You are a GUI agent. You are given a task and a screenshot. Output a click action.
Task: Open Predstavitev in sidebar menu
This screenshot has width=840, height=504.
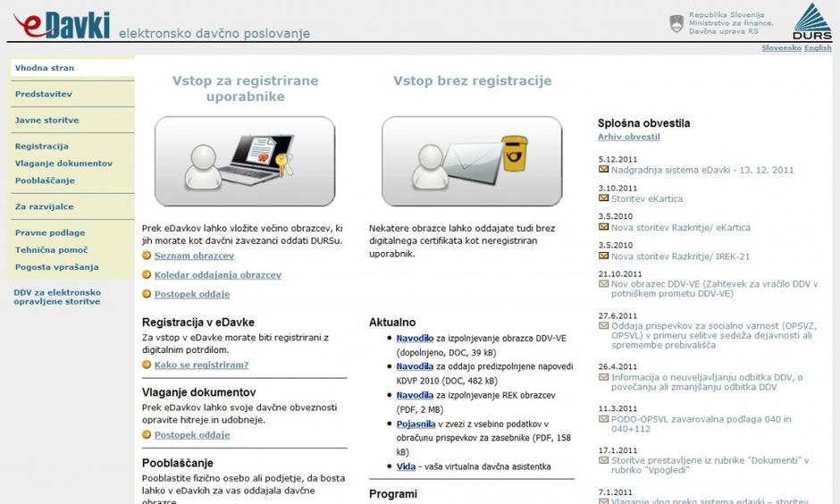pyautogui.click(x=44, y=94)
